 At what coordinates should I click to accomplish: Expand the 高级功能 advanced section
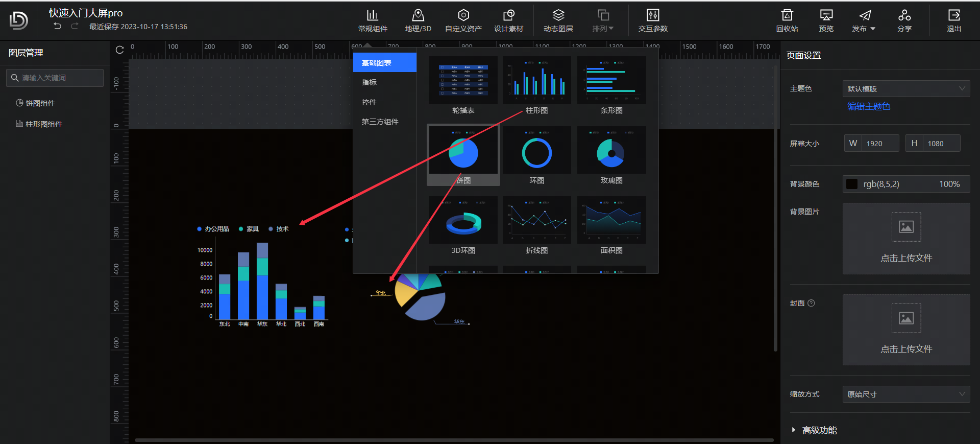pos(819,430)
